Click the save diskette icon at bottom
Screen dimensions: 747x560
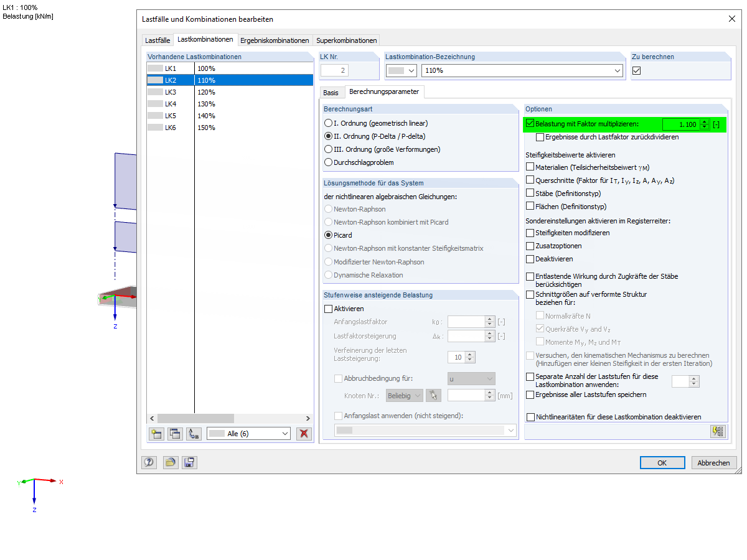(189, 462)
